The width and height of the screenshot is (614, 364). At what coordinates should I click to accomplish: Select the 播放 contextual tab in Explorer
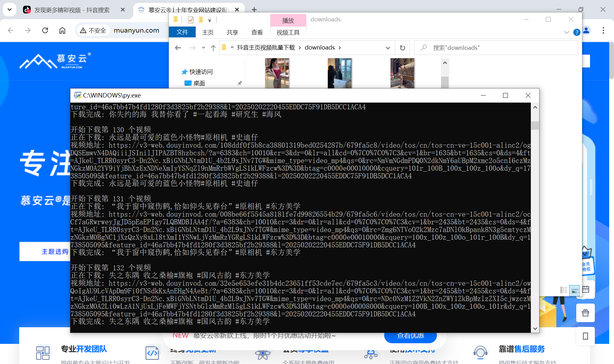pyautogui.click(x=288, y=20)
